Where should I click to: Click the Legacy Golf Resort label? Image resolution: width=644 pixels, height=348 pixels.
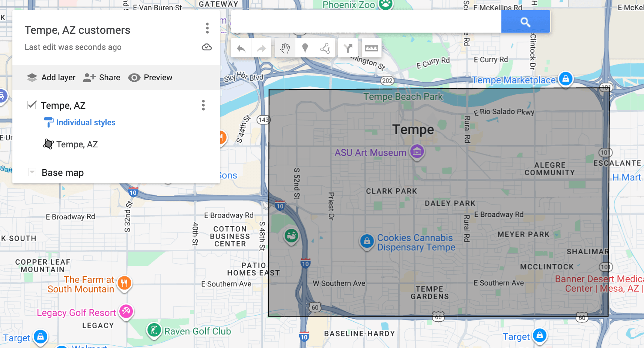point(76,312)
